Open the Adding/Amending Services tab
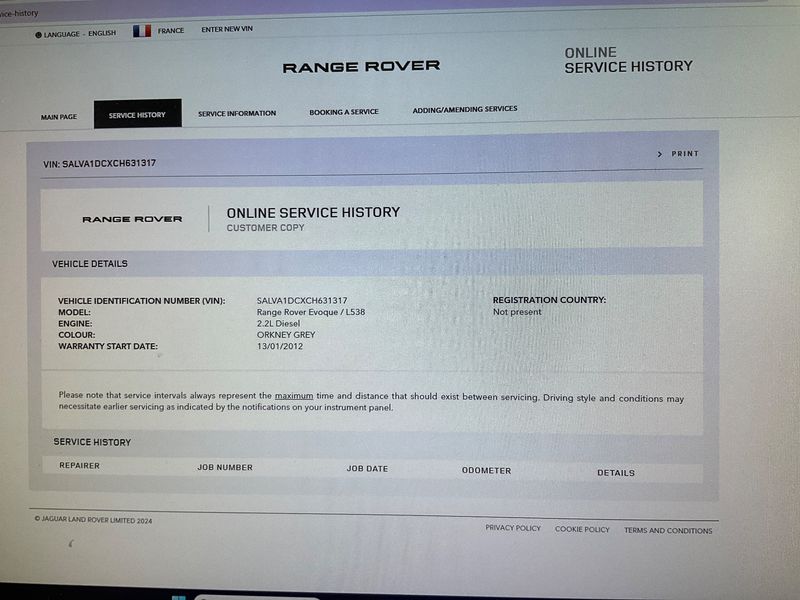This screenshot has height=600, width=800. (x=465, y=109)
